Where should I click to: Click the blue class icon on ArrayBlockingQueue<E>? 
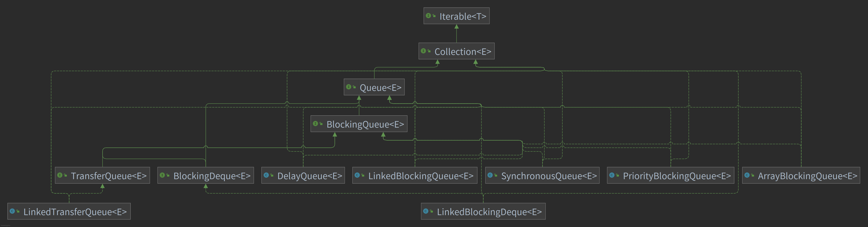click(x=747, y=175)
